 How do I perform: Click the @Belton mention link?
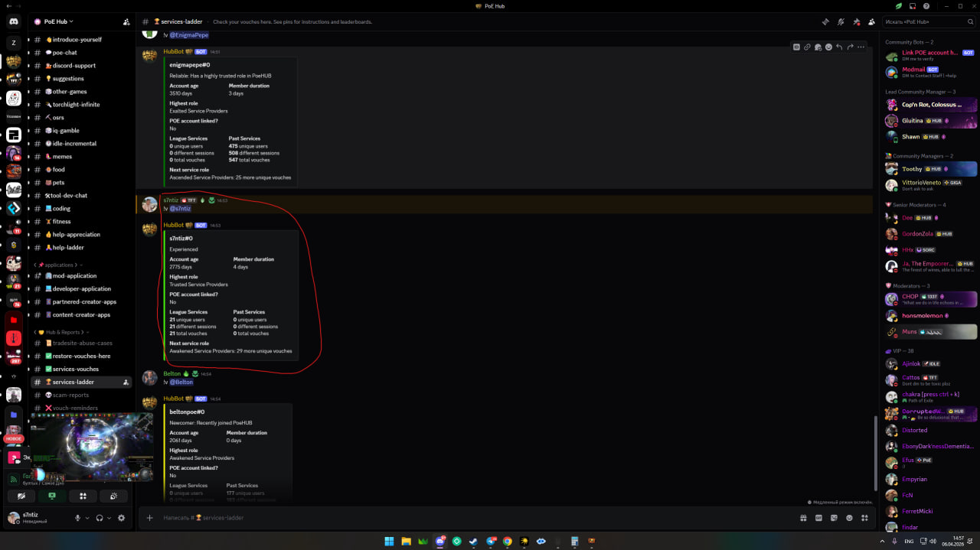click(181, 382)
